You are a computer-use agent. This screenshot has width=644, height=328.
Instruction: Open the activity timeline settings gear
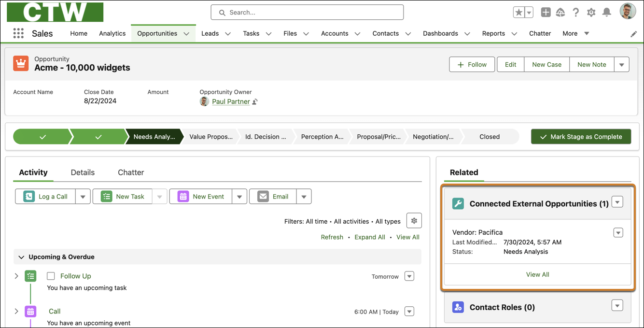(414, 220)
